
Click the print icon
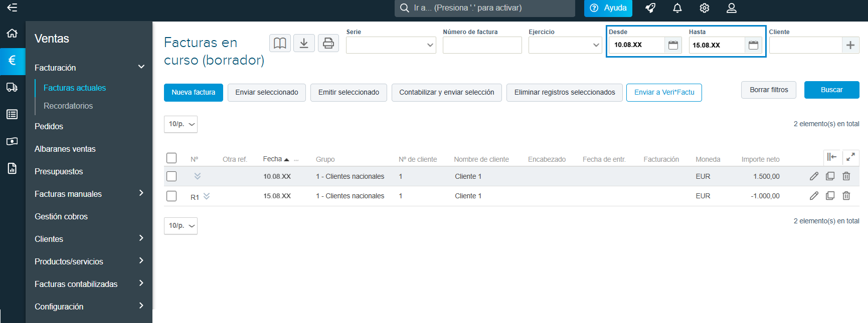[328, 44]
